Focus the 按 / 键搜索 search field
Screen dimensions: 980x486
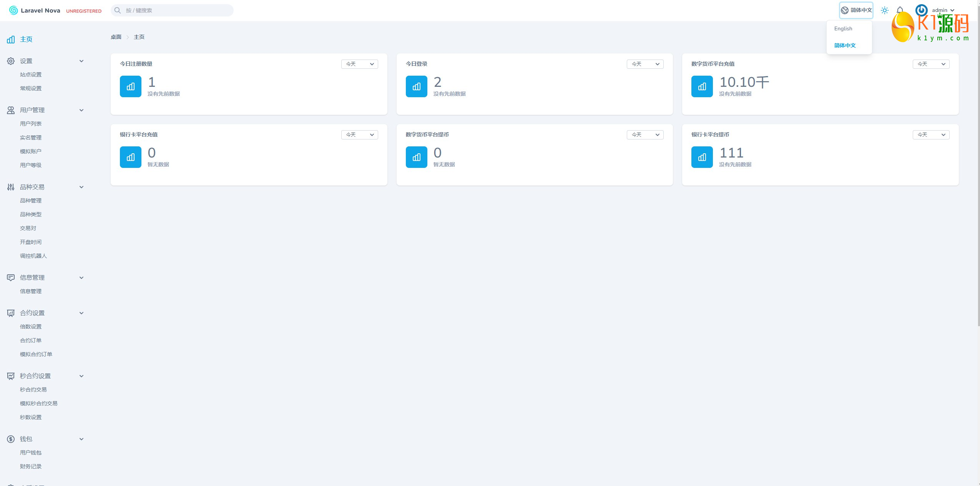tap(177, 10)
